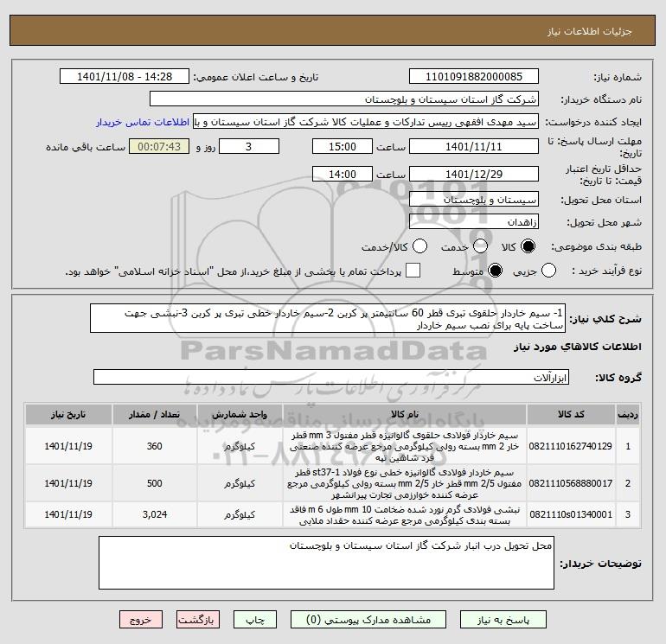Choose the جزیی purchase type radio
This screenshot has height=644, width=666.
pos(548,271)
